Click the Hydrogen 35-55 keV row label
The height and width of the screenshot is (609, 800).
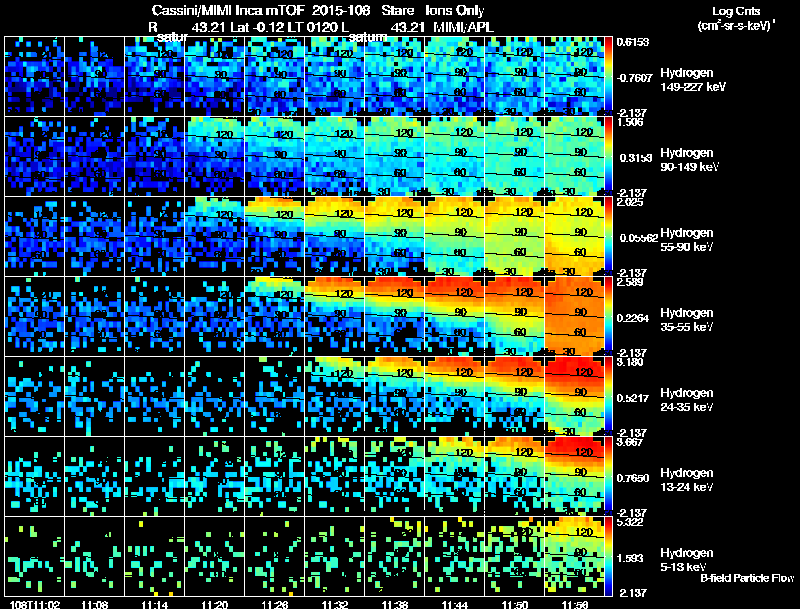point(687,320)
